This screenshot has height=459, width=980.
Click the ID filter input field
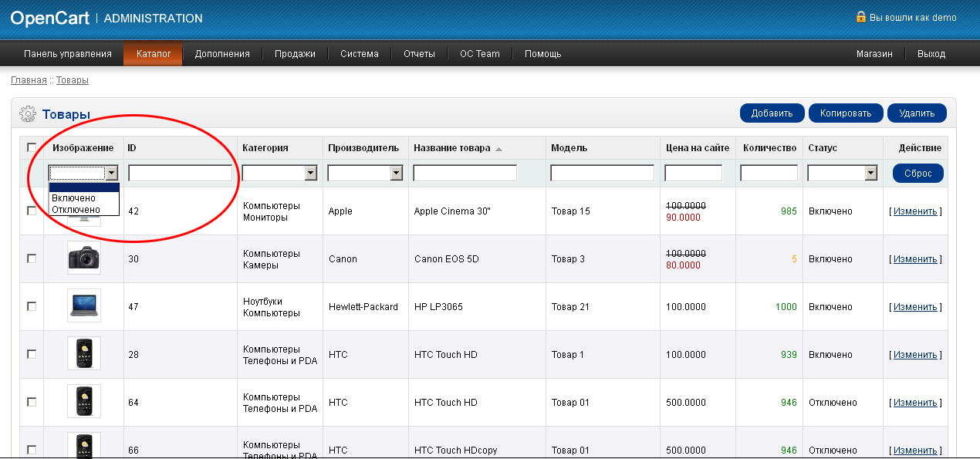(180, 174)
